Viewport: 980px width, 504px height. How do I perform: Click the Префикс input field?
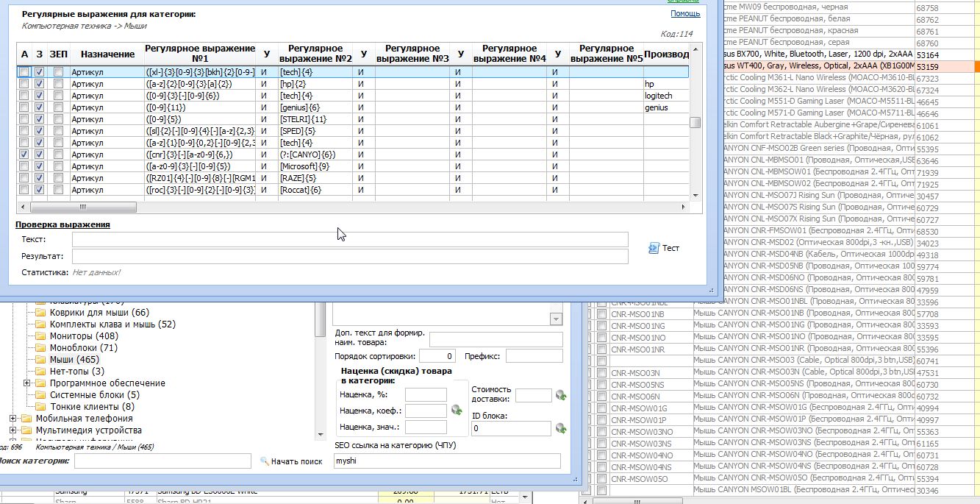[534, 356]
